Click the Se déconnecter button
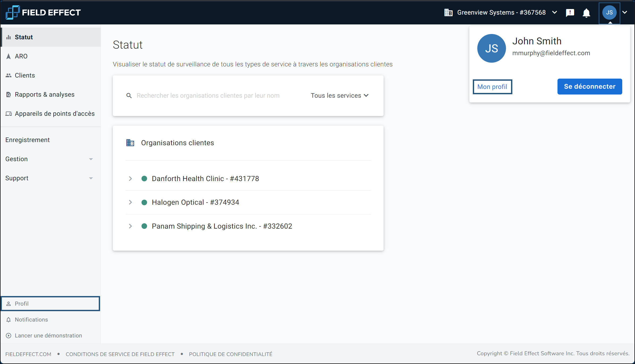Viewport: 635px width, 364px height. [x=589, y=87]
